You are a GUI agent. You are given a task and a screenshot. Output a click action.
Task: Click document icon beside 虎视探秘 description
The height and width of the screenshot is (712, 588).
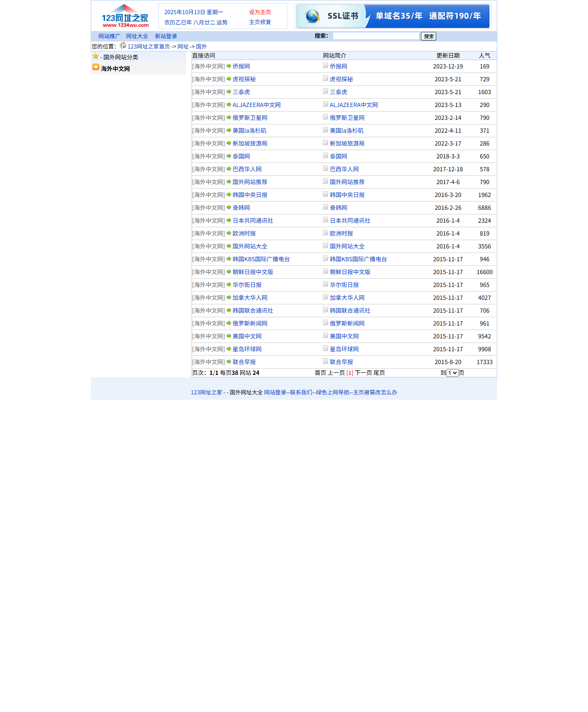326,79
